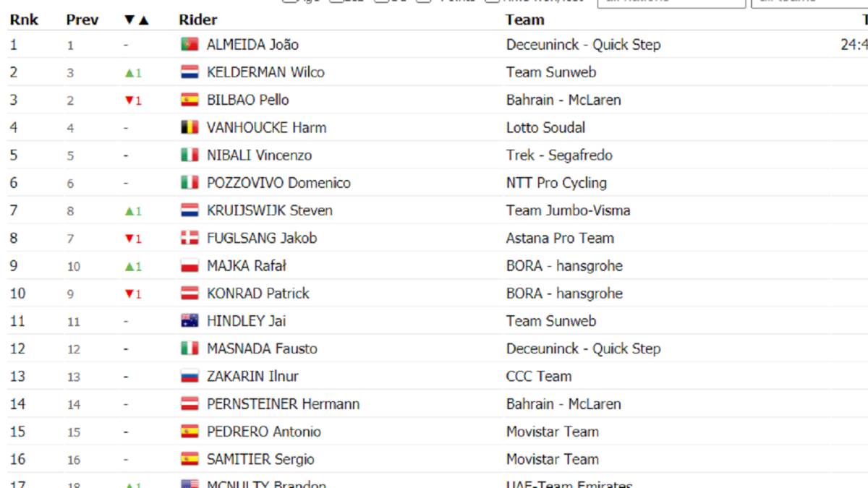The height and width of the screenshot is (488, 868).
Task: Sort the table by the Rnk column
Action: click(x=24, y=20)
